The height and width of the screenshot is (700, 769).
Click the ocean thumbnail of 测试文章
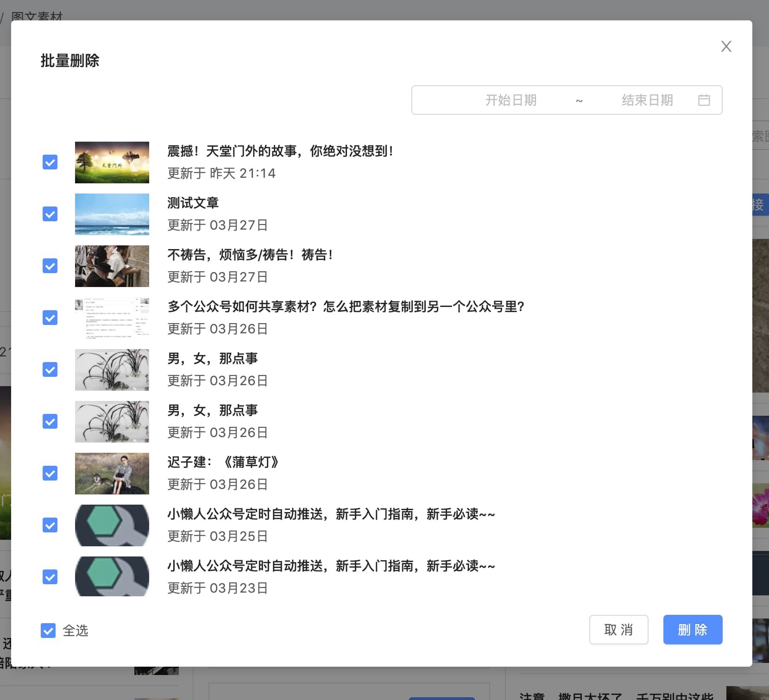(x=112, y=214)
